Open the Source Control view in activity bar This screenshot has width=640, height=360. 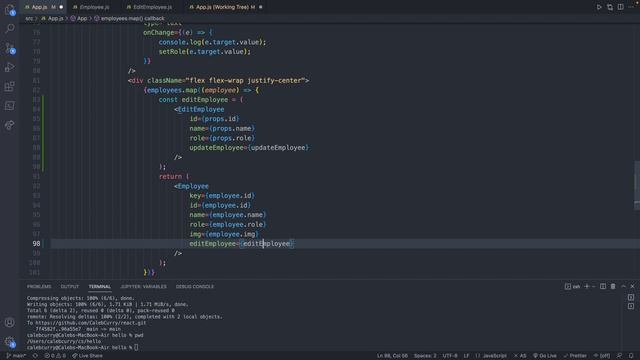pyautogui.click(x=10, y=48)
